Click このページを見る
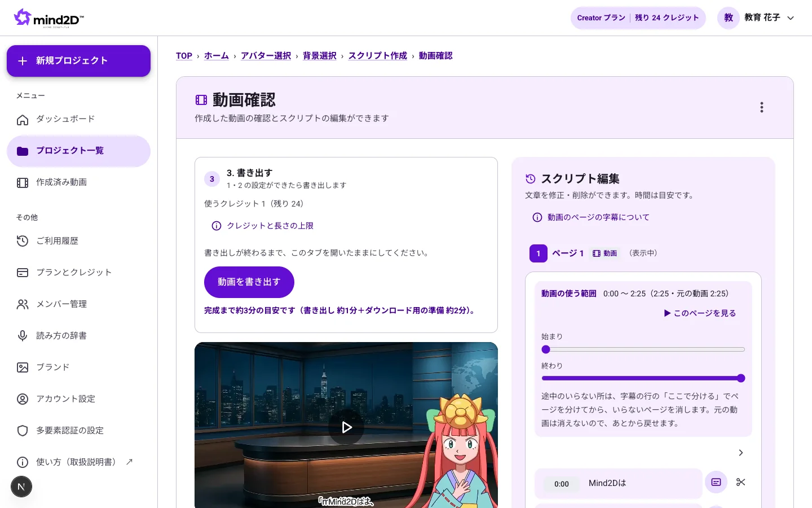Screen dimensions: 812x508 click(700, 313)
